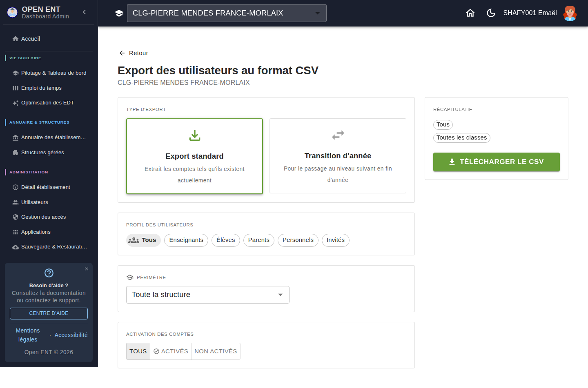Click the green download icon in Export standard
Image resolution: width=588 pixels, height=388 pixels.
195,135
